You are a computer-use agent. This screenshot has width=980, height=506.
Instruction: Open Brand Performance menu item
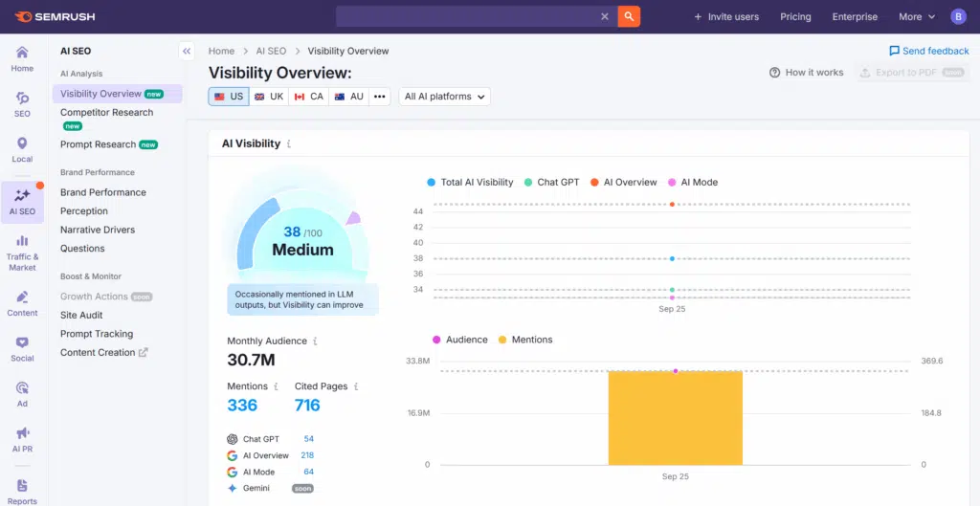tap(103, 192)
